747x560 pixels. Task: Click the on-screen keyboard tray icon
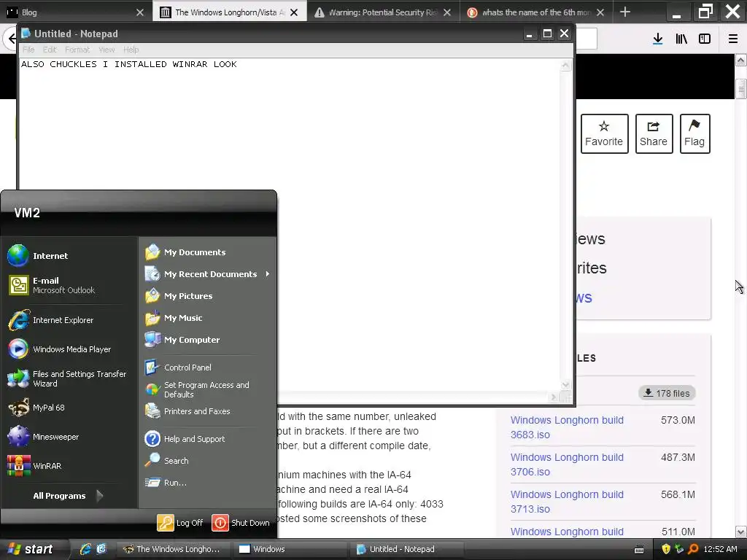[x=639, y=550]
